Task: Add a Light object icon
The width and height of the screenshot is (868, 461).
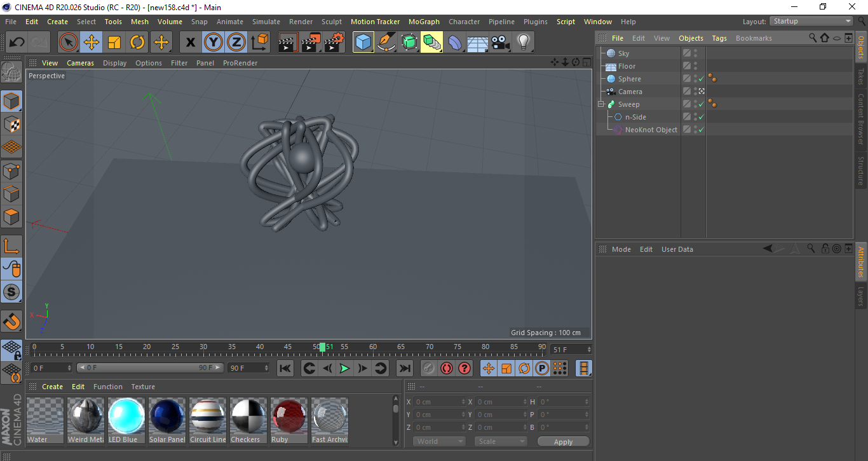Action: [x=523, y=43]
